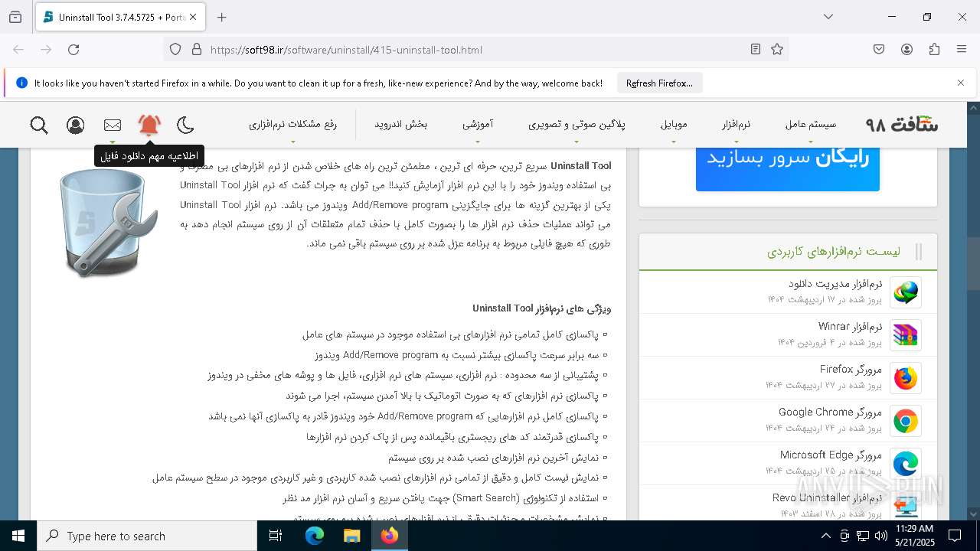The height and width of the screenshot is (551, 980).
Task: Expand the آموزشی menu
Action: (478, 125)
